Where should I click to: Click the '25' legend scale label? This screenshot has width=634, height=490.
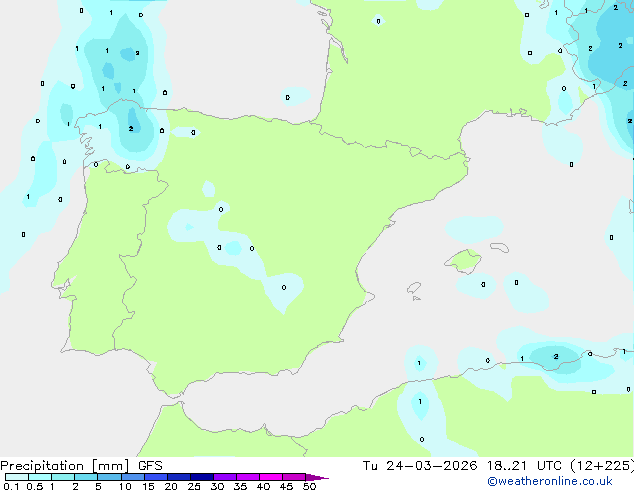[194, 486]
